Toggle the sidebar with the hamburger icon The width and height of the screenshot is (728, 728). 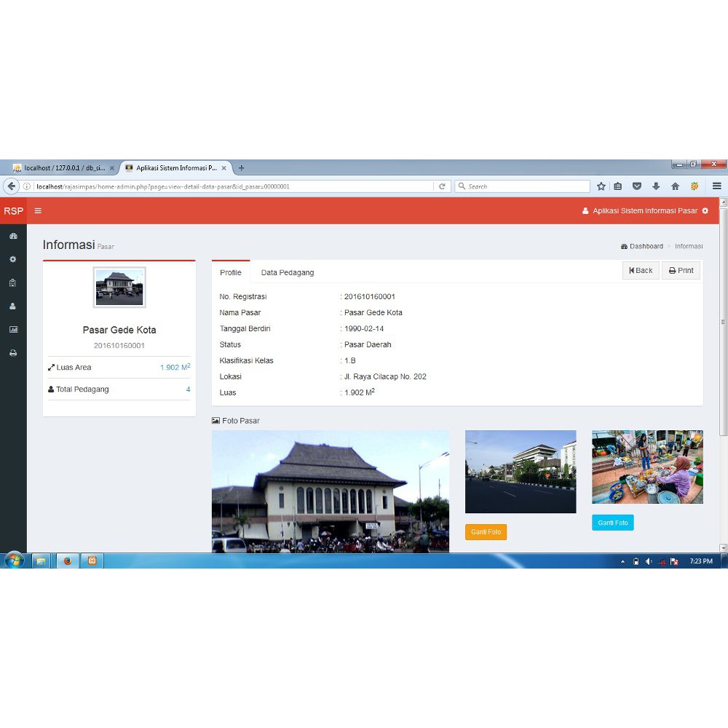38,210
